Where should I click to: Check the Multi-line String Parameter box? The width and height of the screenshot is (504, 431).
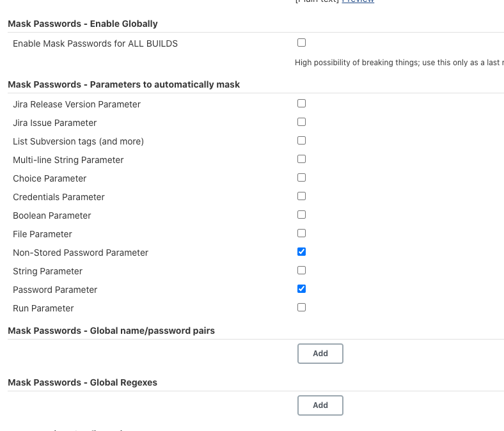click(x=302, y=159)
